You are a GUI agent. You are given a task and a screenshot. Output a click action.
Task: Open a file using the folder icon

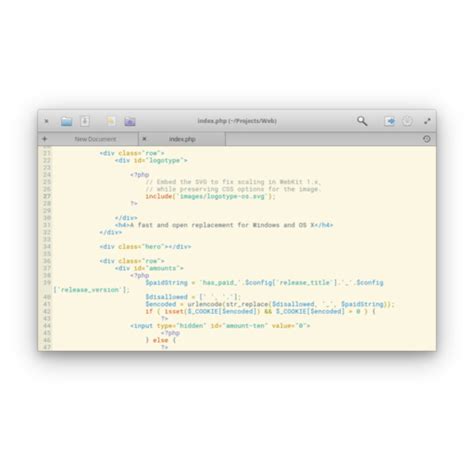67,121
